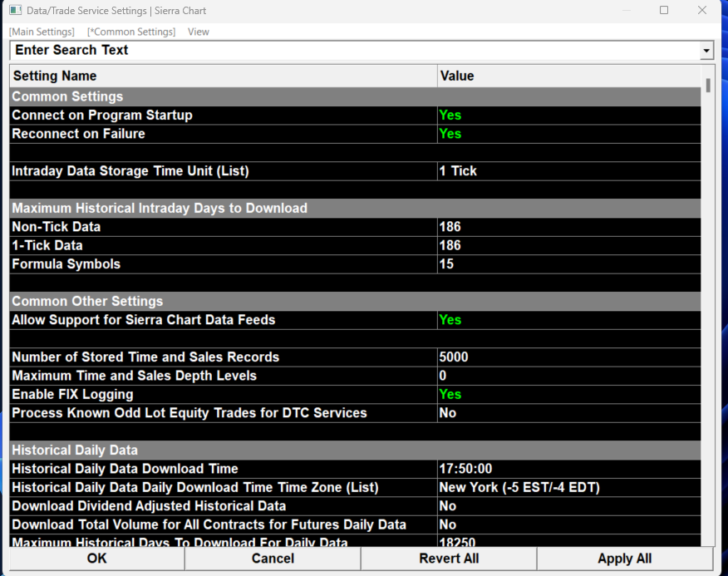
Task: Click the Apply All button
Action: point(624,558)
